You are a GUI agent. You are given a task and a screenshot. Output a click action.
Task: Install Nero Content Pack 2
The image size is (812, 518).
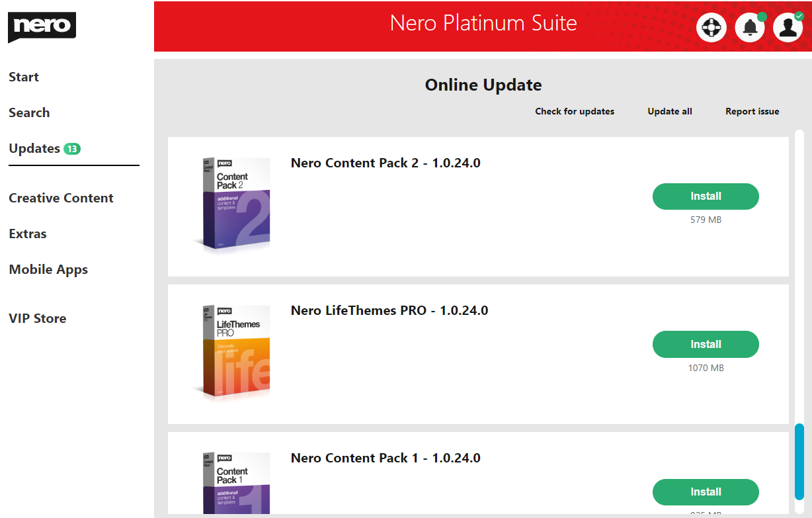[x=706, y=196]
